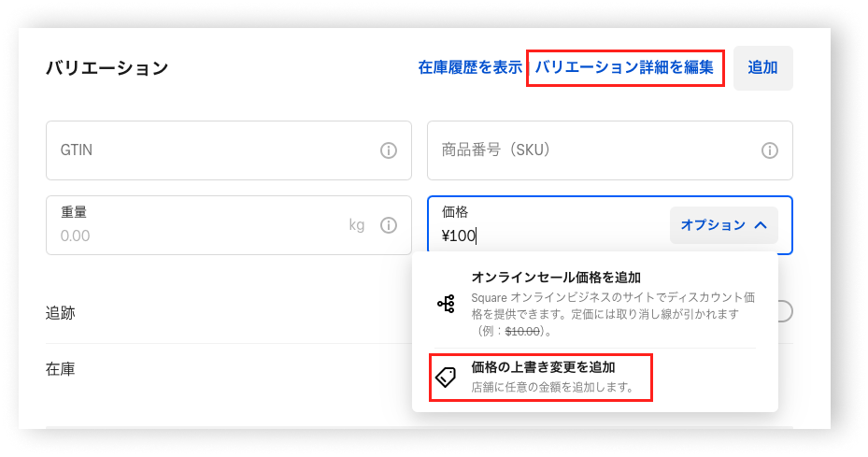Viewport: 868px width, 457px height.
Task: Click the online sale price branch icon
Action: (447, 304)
